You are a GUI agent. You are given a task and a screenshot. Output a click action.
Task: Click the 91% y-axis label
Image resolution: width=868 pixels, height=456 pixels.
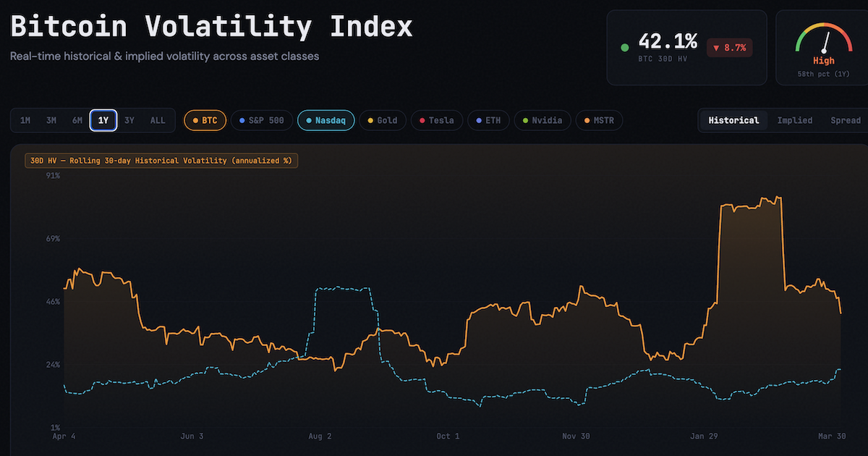pos(53,175)
